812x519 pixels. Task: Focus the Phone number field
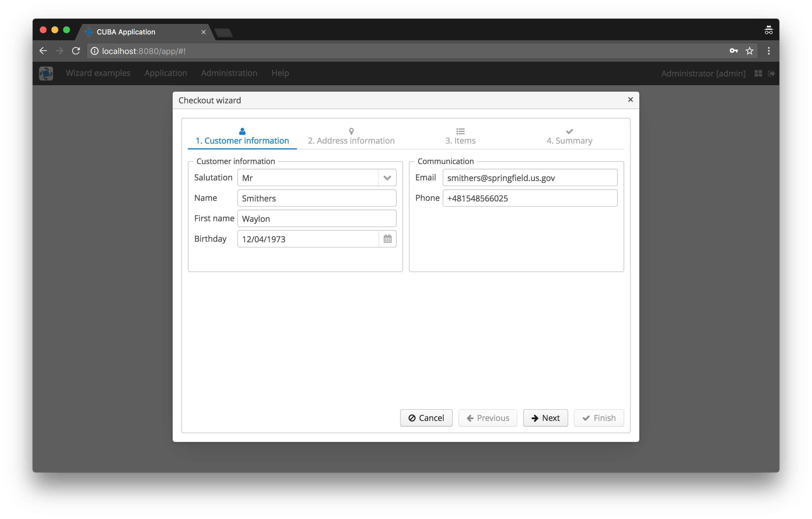pyautogui.click(x=529, y=198)
